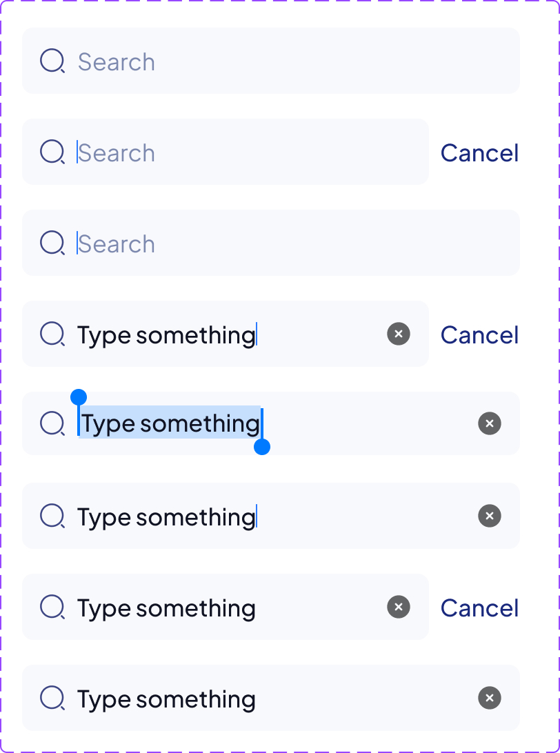Click the magnifier icon in the bottom search bar
This screenshot has width=560, height=753.
coord(52,698)
